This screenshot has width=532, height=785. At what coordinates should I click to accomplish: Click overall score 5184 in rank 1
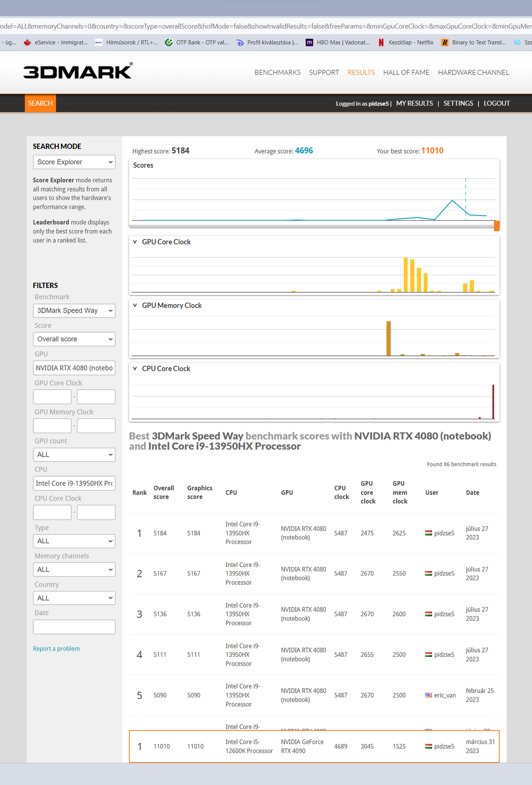coord(160,533)
